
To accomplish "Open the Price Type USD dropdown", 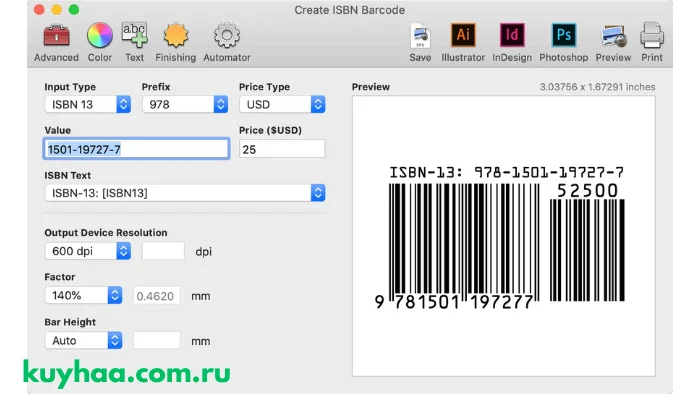I will click(282, 104).
